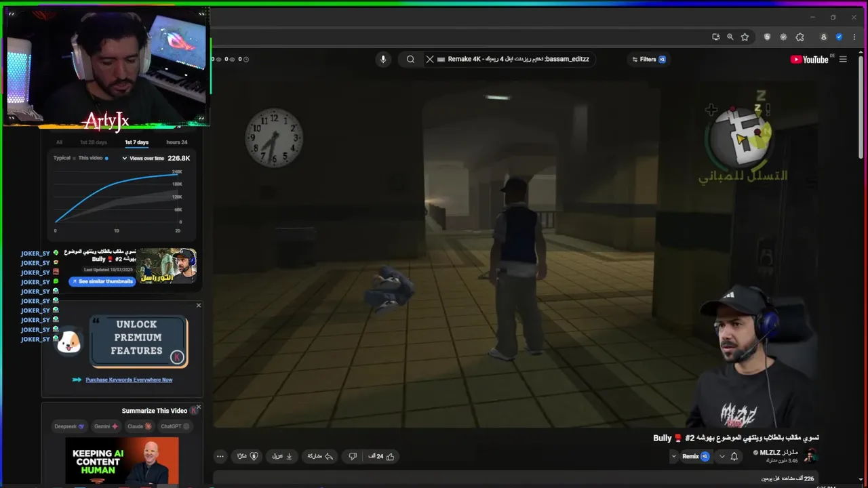
Task: Select the 1st 28 days tab
Action: coord(94,142)
